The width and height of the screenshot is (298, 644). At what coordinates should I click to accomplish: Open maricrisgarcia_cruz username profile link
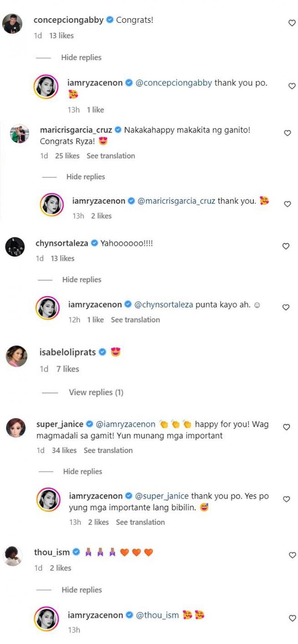tap(76, 130)
